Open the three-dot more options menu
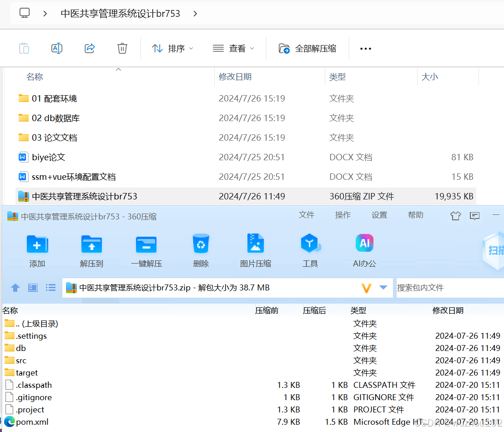Screen dimensions: 504x432 [x=365, y=49]
